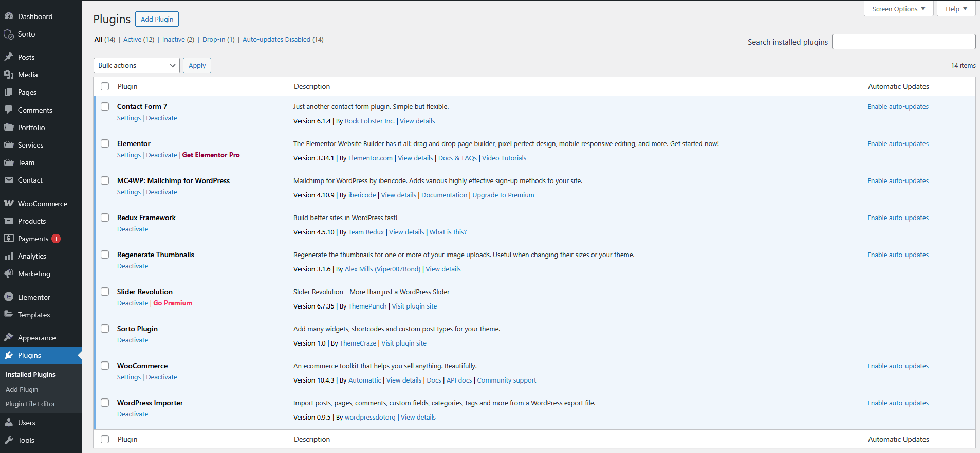980x453 pixels.
Task: Select the Slider Revolution plugin checkbox
Action: pyautogui.click(x=105, y=292)
